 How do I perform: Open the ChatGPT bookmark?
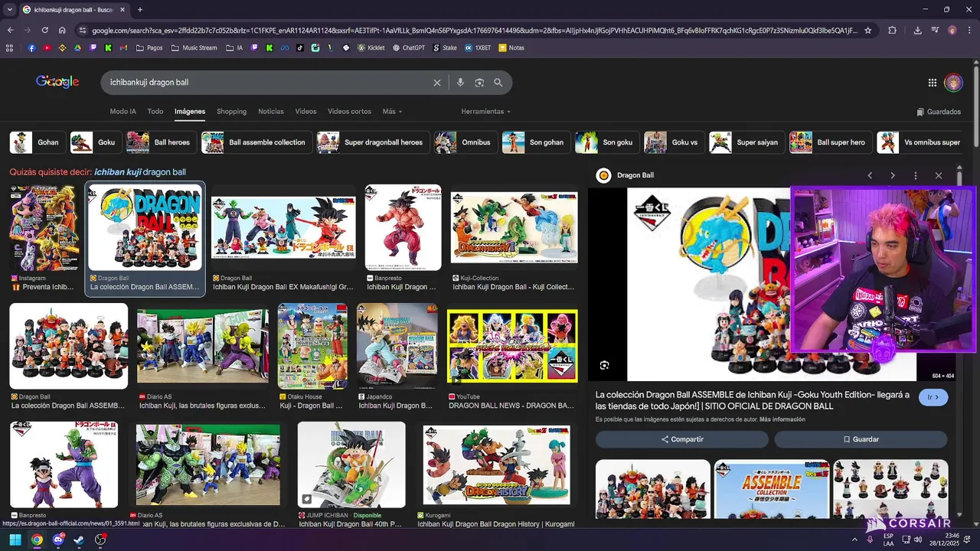409,47
